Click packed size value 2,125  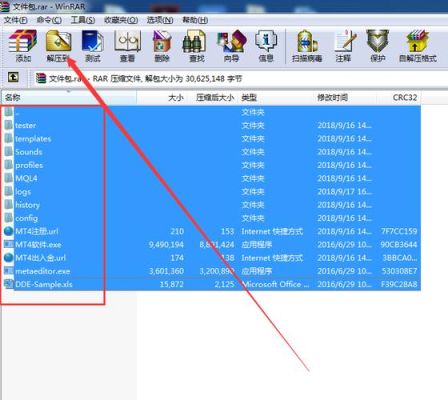tap(224, 284)
